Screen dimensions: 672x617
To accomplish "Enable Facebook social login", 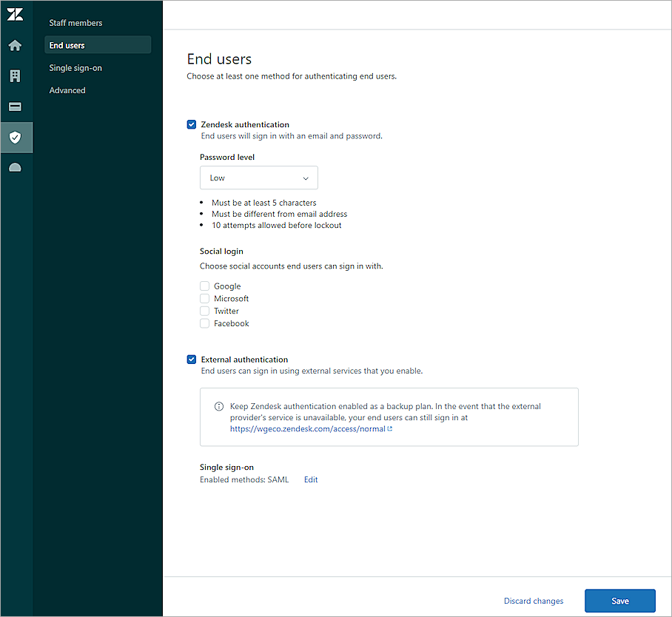I will click(x=204, y=323).
